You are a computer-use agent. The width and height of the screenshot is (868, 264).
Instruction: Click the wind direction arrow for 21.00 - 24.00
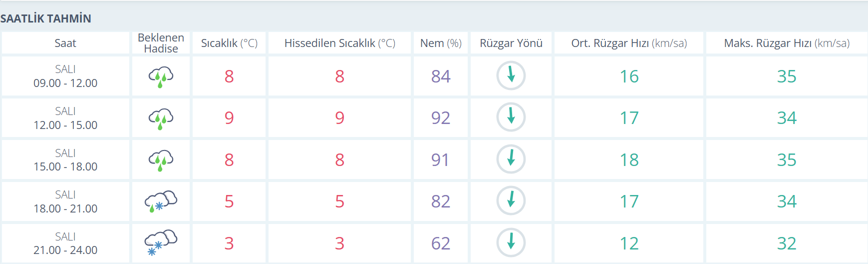point(511,243)
